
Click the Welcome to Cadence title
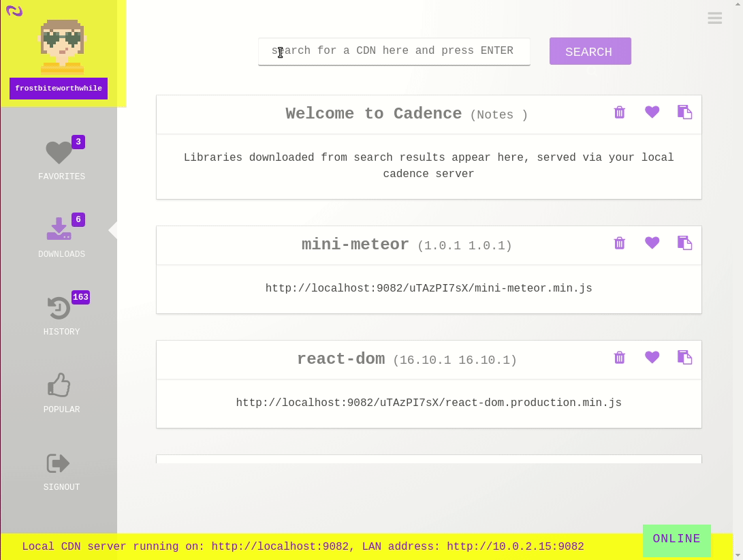tap(373, 114)
